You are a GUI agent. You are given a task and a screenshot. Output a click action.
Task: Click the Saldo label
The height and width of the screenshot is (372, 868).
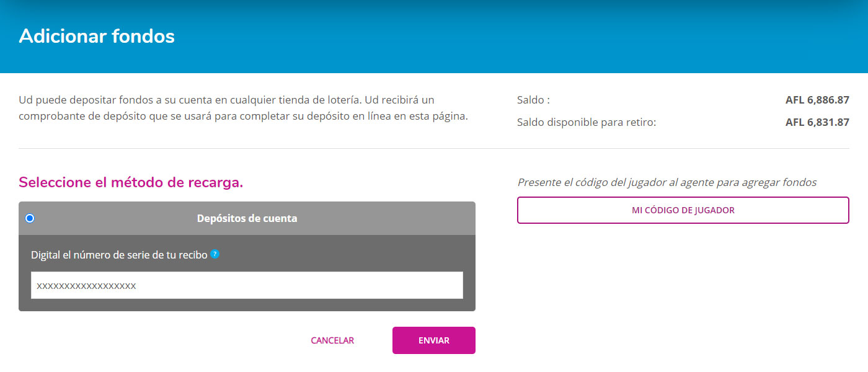533,100
